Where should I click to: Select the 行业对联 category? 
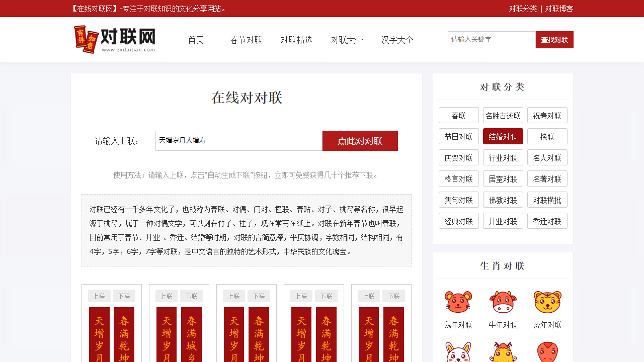tap(503, 157)
